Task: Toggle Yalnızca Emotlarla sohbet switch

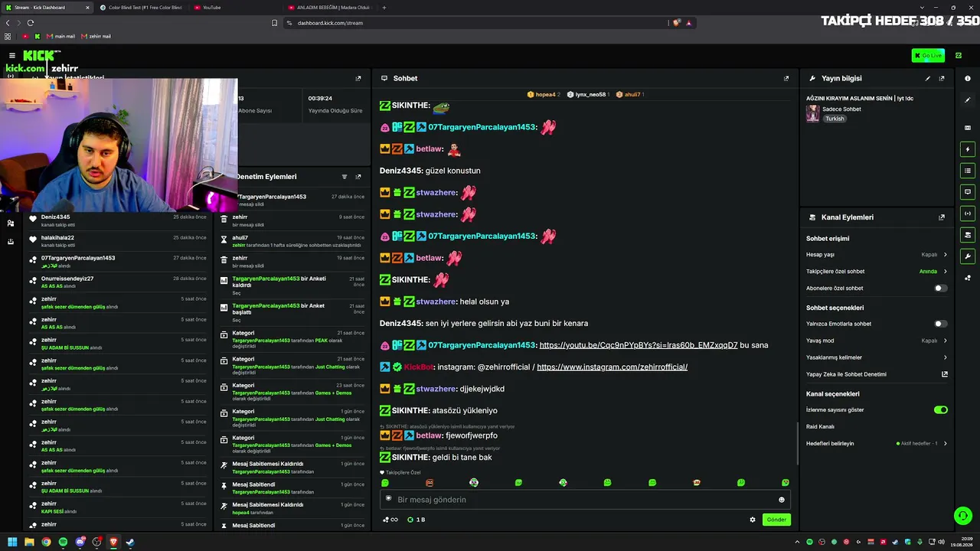Action: tap(940, 324)
